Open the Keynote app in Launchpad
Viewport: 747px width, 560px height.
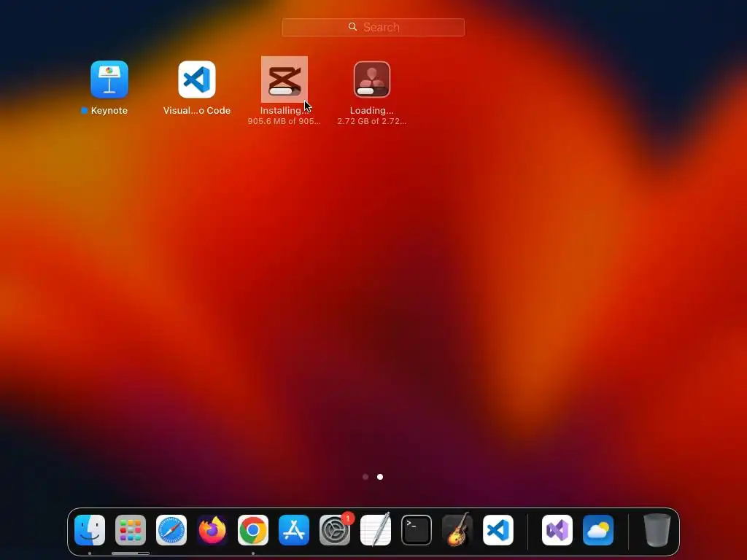coord(109,79)
